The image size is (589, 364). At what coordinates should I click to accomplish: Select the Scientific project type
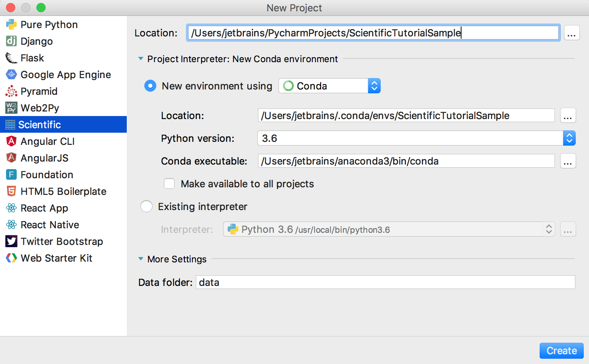(x=40, y=124)
